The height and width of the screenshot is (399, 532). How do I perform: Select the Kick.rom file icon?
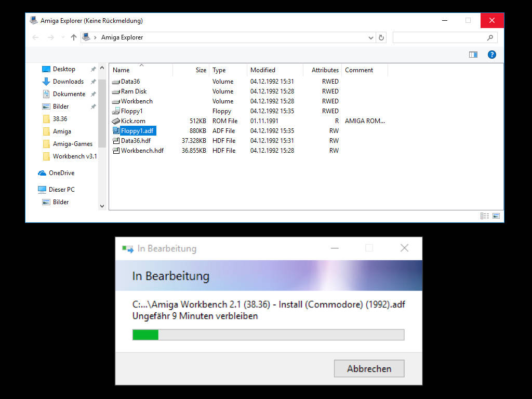116,121
